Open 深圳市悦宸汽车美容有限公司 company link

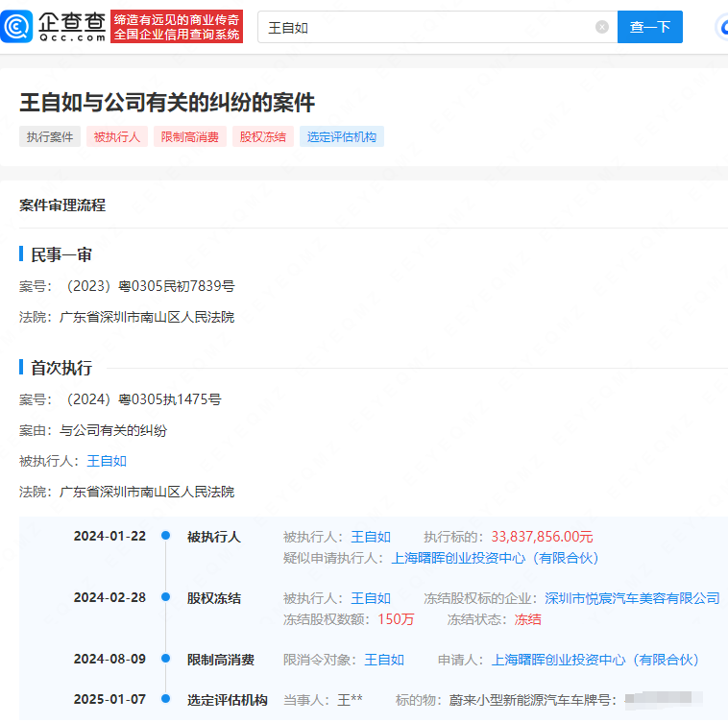coord(632,598)
